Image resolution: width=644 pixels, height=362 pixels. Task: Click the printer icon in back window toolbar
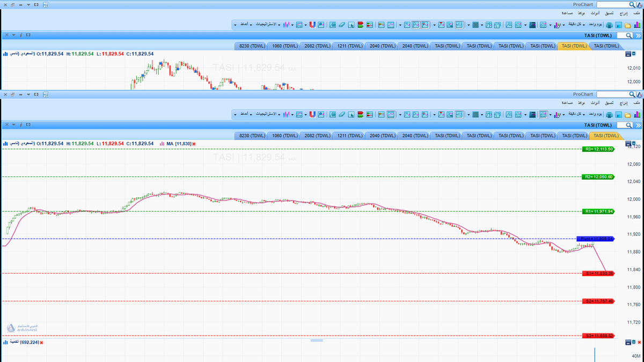click(x=609, y=25)
